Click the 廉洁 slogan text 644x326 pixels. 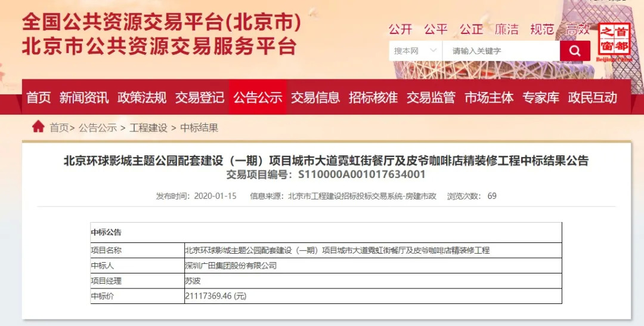tap(507, 29)
